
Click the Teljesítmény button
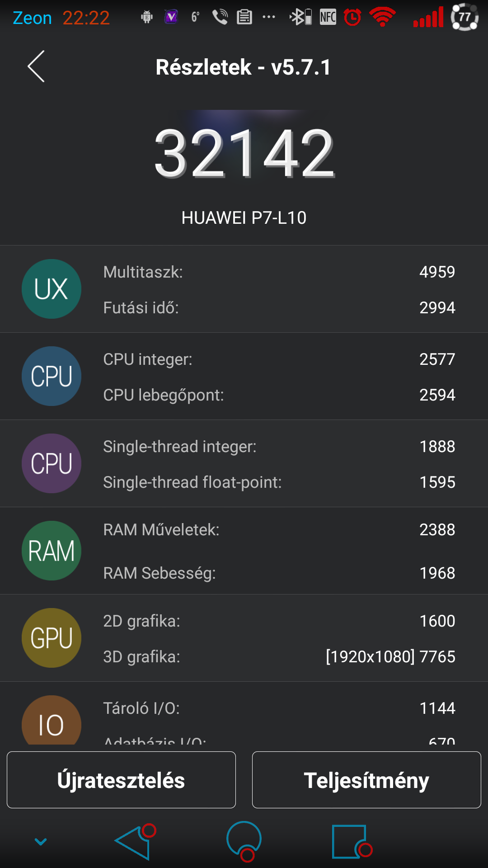pos(366,780)
